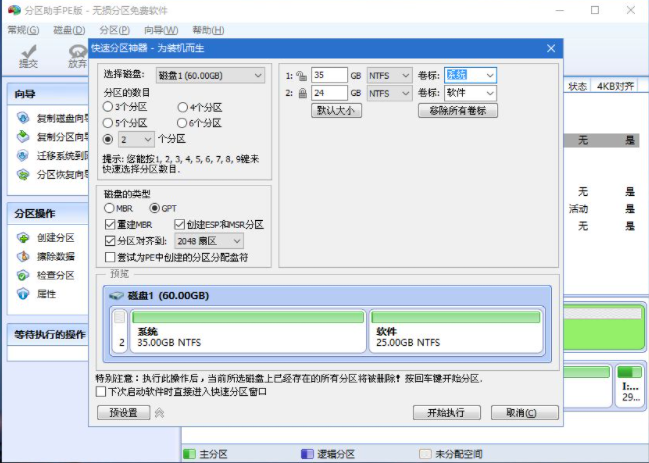Click the lock icon for partition 2
The height and width of the screenshot is (463, 649).
click(300, 93)
